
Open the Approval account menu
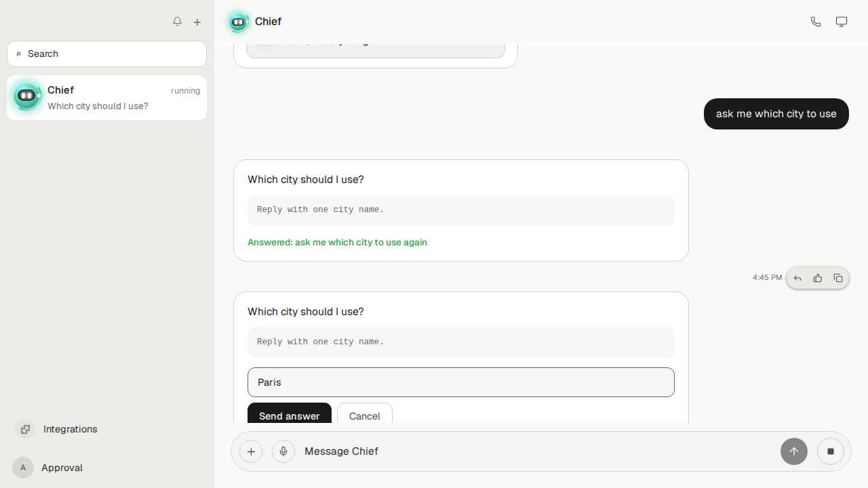pyautogui.click(x=49, y=468)
